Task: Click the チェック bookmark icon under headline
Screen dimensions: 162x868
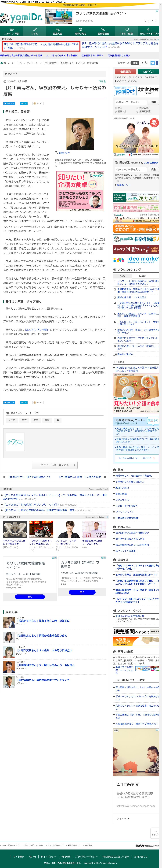Action: click(38, 104)
